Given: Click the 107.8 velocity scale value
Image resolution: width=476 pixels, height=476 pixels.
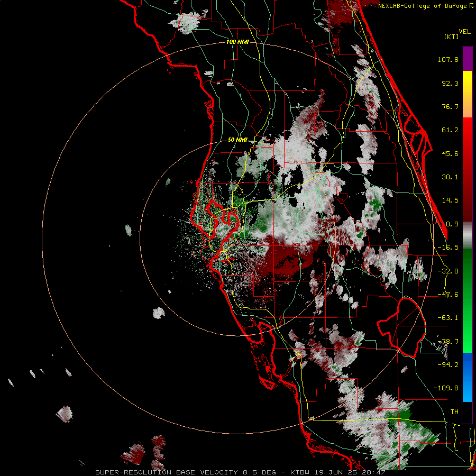Looking at the screenshot, I should coord(448,59).
